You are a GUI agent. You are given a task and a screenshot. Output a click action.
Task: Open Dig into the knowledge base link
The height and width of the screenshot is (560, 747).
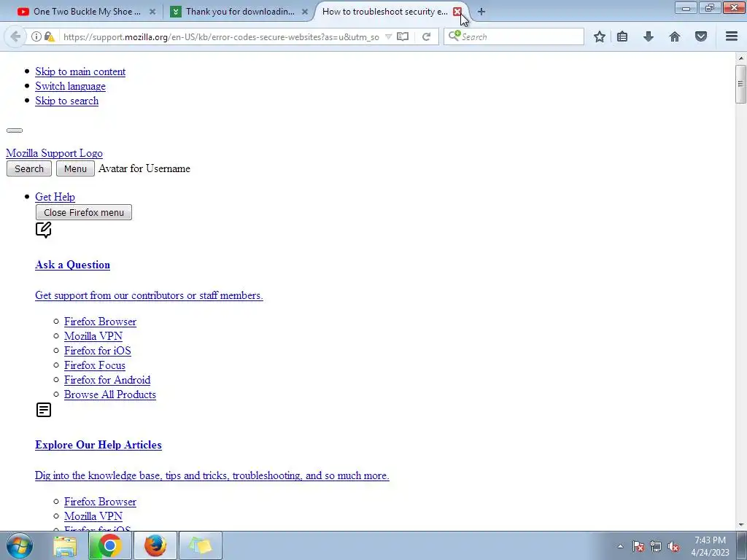(x=212, y=475)
